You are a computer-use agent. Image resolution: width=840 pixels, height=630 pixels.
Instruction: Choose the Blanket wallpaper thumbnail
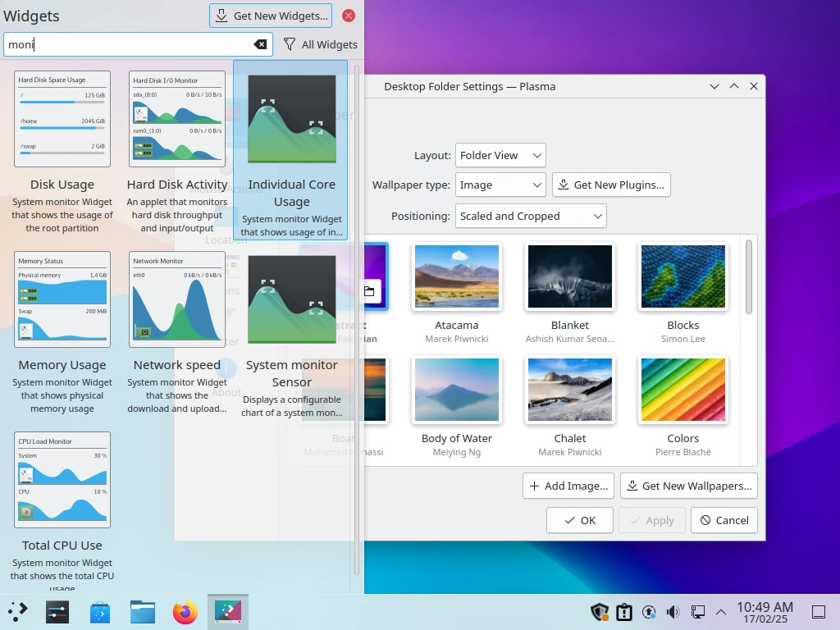[570, 276]
